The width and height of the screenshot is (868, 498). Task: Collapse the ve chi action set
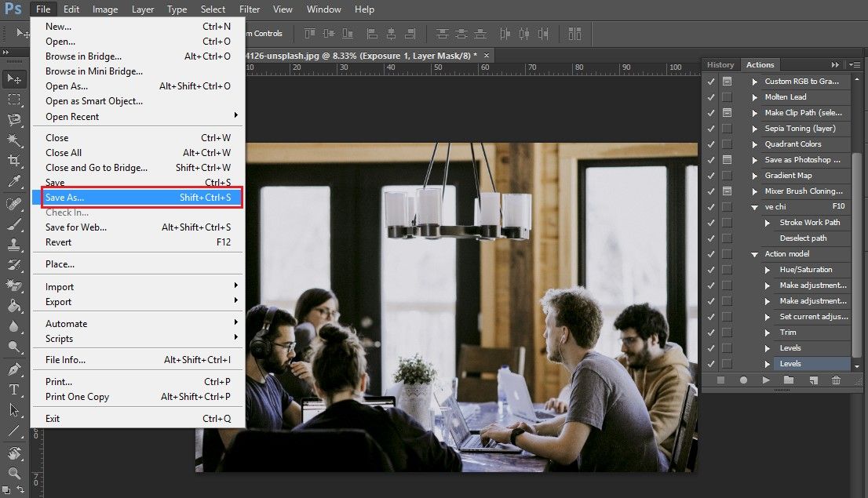tap(754, 206)
